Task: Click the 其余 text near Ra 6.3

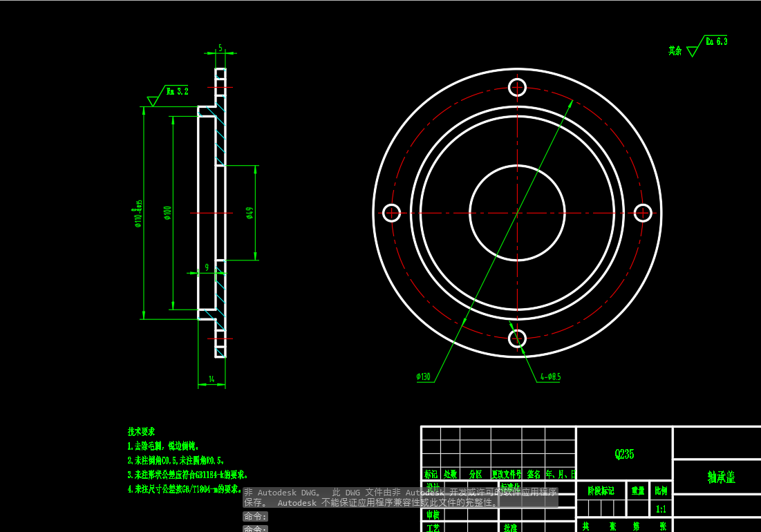Action: [x=675, y=50]
